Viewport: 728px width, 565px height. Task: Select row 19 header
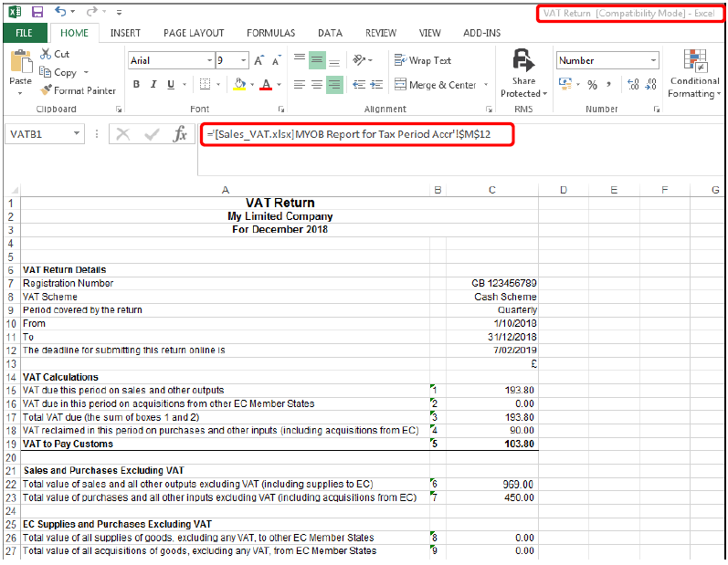[11, 444]
